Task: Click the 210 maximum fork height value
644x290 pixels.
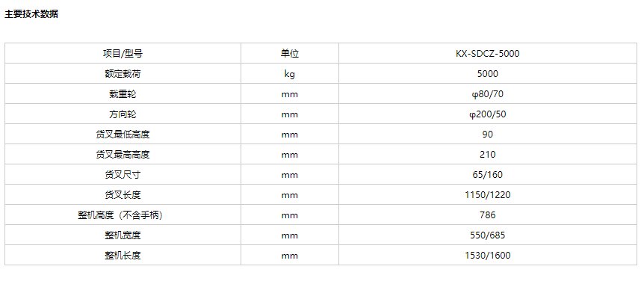Action: [488, 155]
